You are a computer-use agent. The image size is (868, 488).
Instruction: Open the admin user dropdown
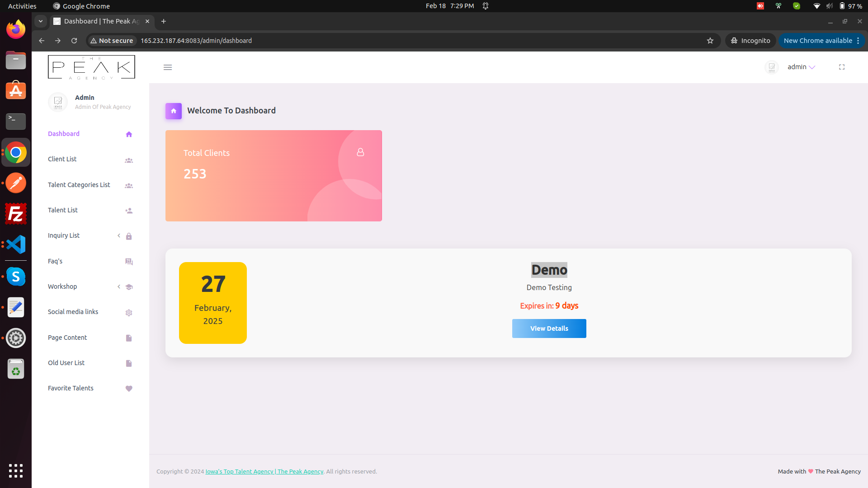coord(801,67)
